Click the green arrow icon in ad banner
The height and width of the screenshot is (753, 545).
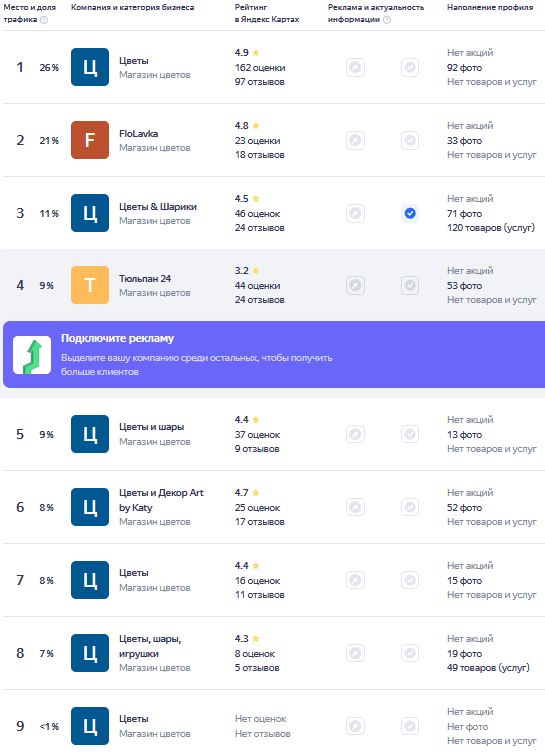pos(32,355)
